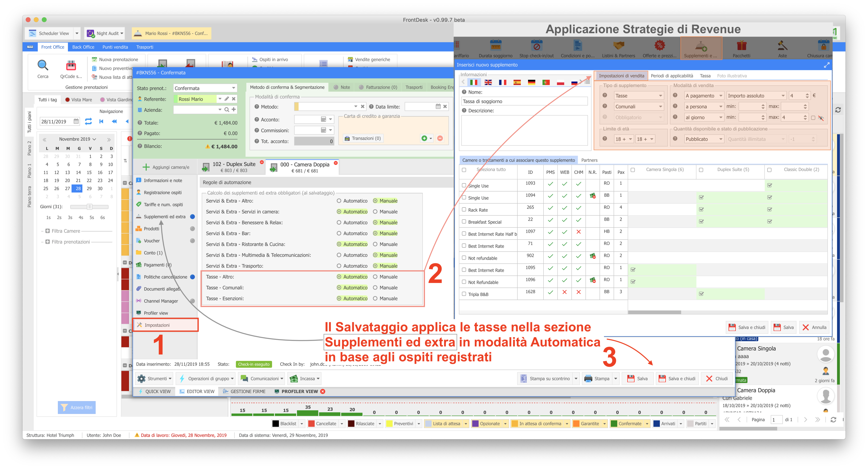Open Stop check-in/out icon

pos(536,45)
